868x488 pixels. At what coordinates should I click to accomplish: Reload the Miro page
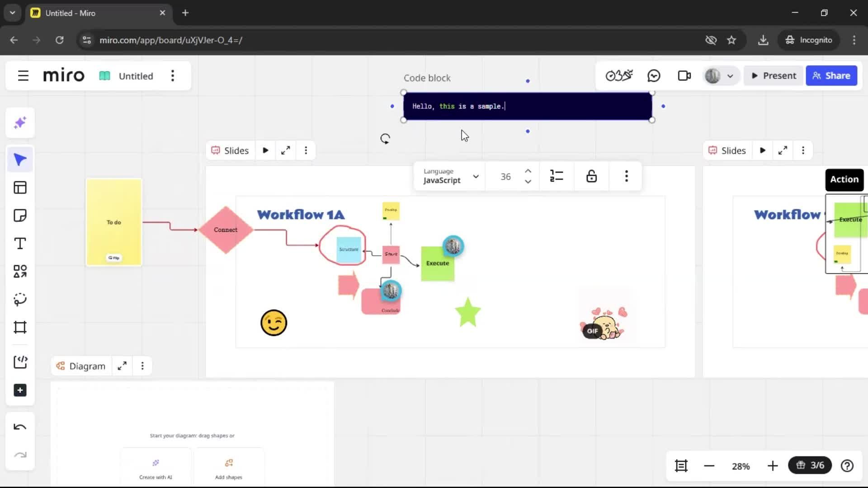[59, 40]
